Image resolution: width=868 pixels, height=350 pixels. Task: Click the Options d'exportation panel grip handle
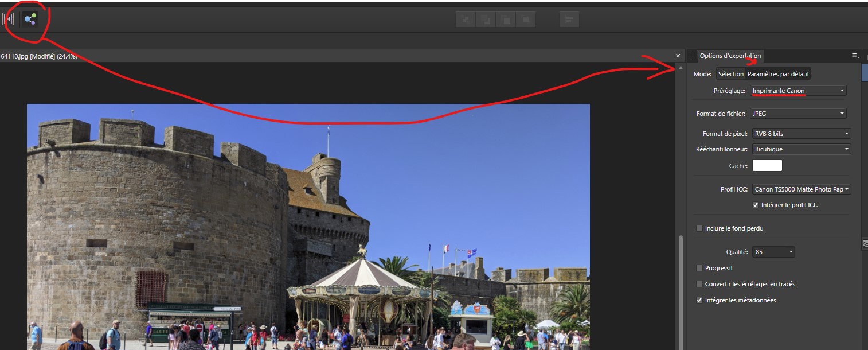(691, 56)
